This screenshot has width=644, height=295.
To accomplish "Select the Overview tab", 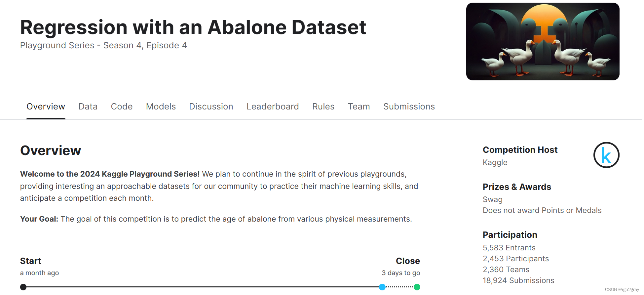I will pos(46,106).
